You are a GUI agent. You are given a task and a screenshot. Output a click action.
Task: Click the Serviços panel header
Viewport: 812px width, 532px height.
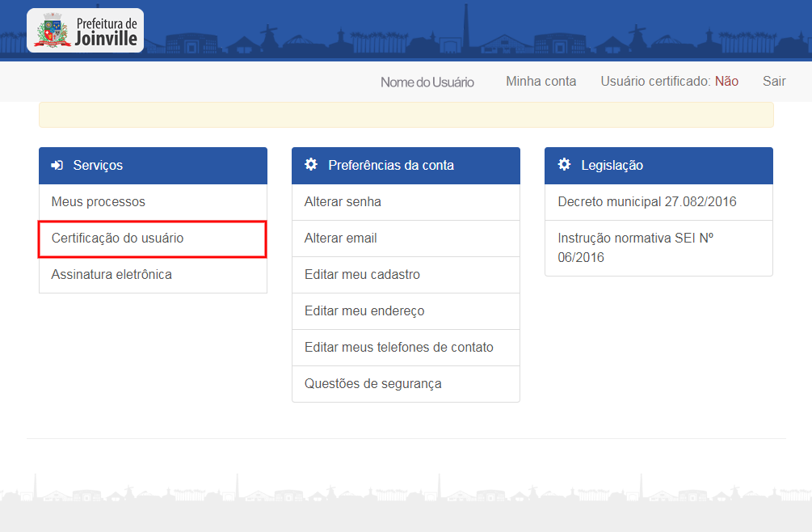click(153, 166)
